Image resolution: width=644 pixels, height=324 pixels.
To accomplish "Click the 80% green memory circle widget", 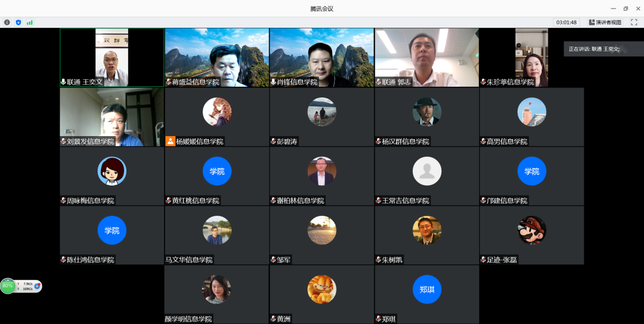I will (8, 286).
